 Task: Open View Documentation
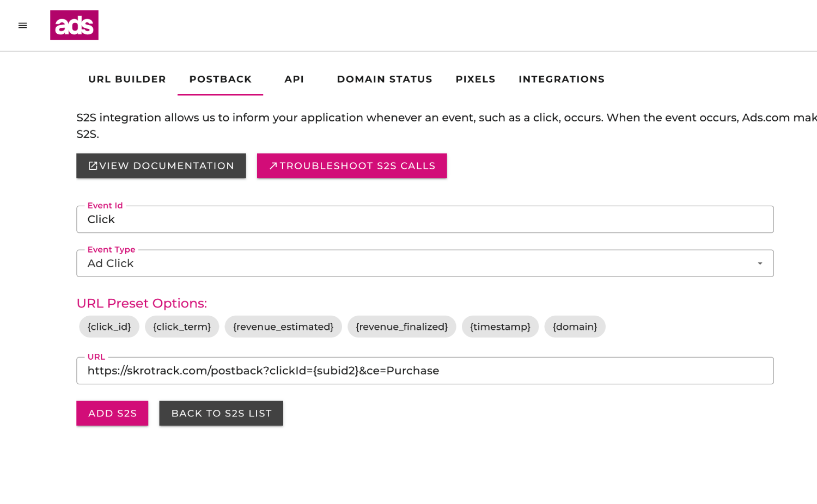[161, 165]
